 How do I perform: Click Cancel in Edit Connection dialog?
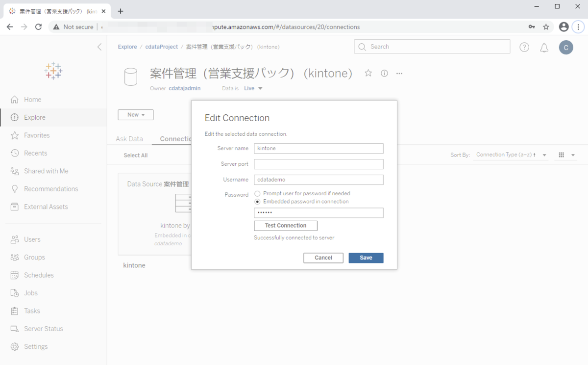click(323, 258)
